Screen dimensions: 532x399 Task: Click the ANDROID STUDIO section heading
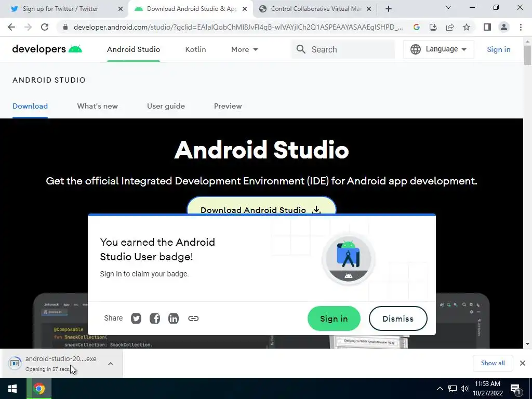coord(49,80)
